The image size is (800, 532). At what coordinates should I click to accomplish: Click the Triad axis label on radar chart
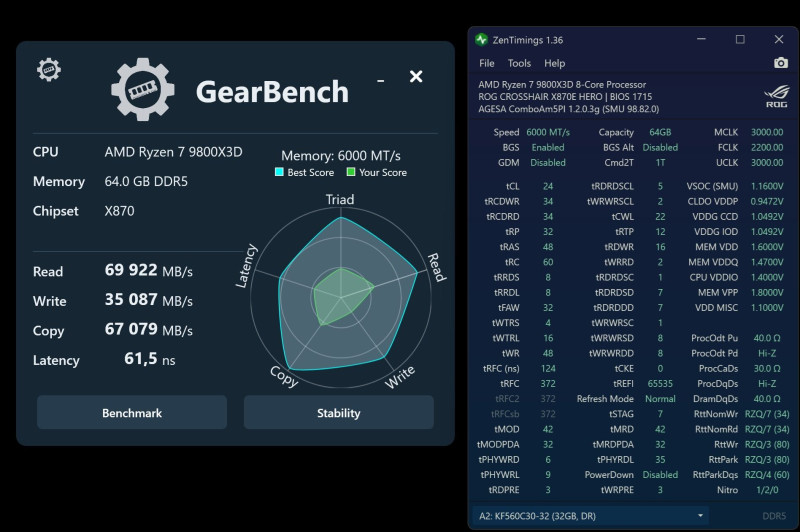click(340, 199)
